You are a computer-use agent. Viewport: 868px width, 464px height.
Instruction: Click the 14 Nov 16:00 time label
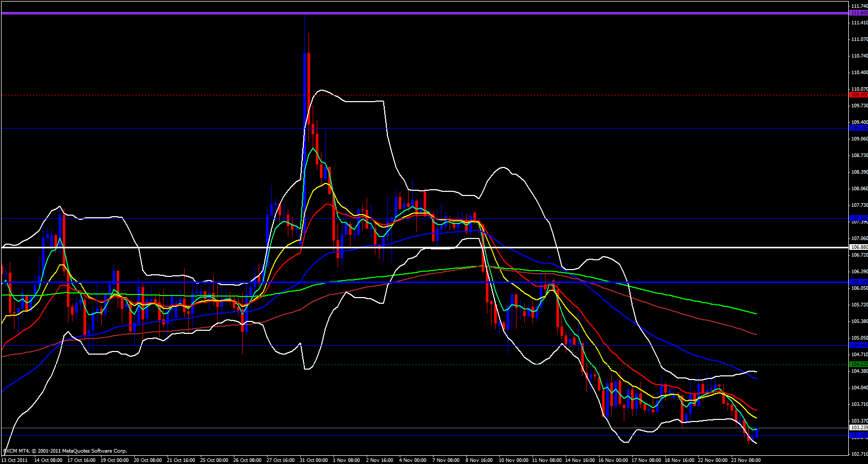(x=580, y=460)
